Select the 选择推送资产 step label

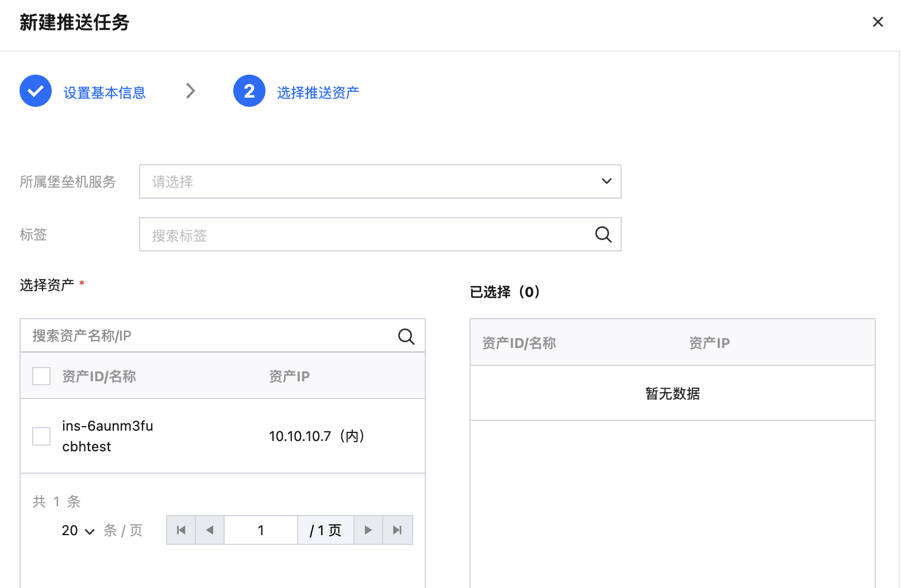[x=318, y=92]
